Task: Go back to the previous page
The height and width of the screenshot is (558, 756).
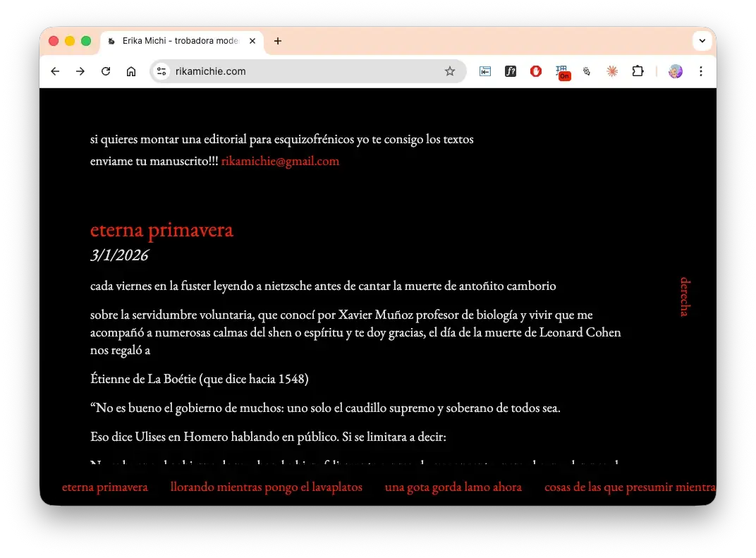Action: click(55, 71)
